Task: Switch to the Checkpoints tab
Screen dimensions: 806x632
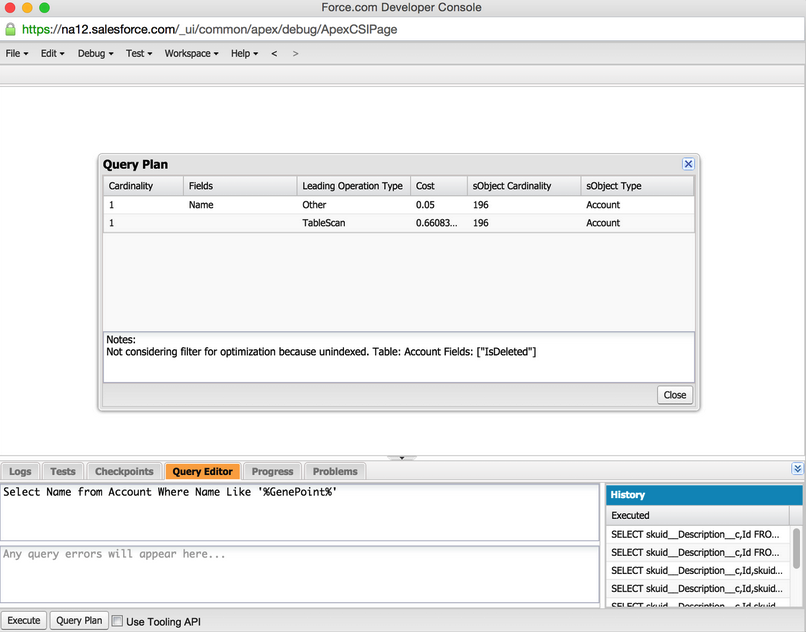Action: click(124, 471)
